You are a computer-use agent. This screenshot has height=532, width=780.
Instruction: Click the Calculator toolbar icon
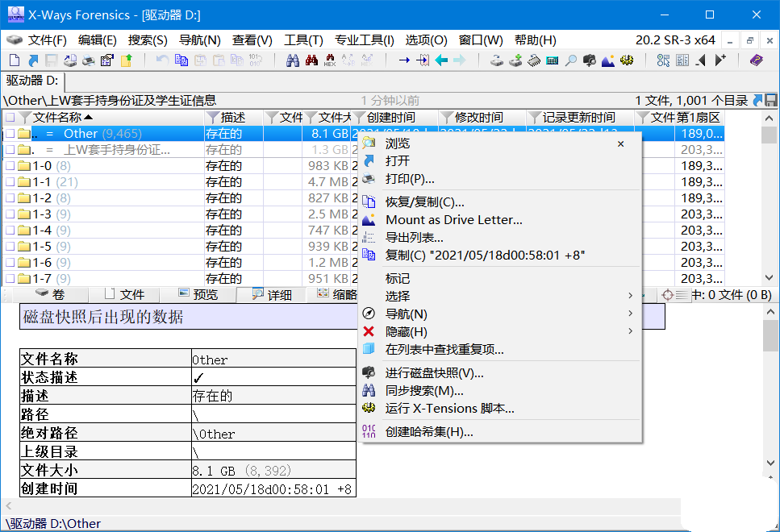(x=553, y=60)
